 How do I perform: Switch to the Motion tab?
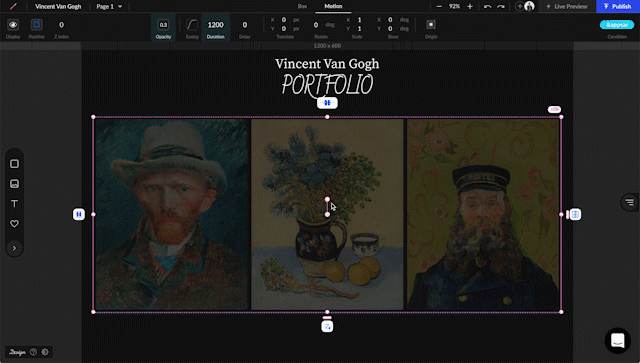click(x=333, y=6)
